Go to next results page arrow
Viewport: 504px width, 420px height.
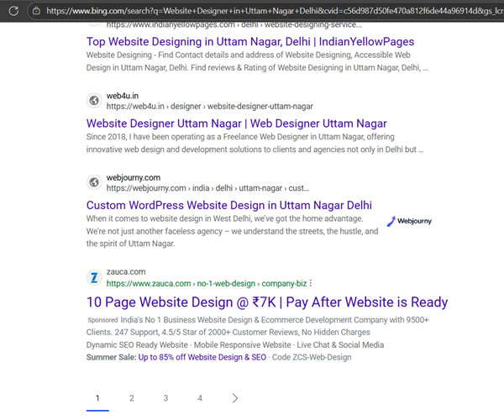click(x=234, y=398)
